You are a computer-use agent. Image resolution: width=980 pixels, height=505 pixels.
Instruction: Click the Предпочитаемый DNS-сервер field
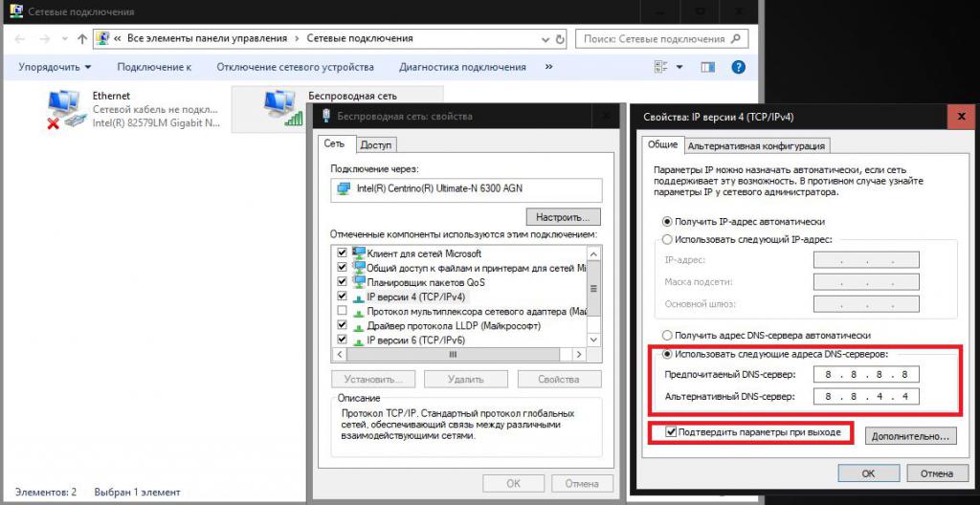[865, 374]
